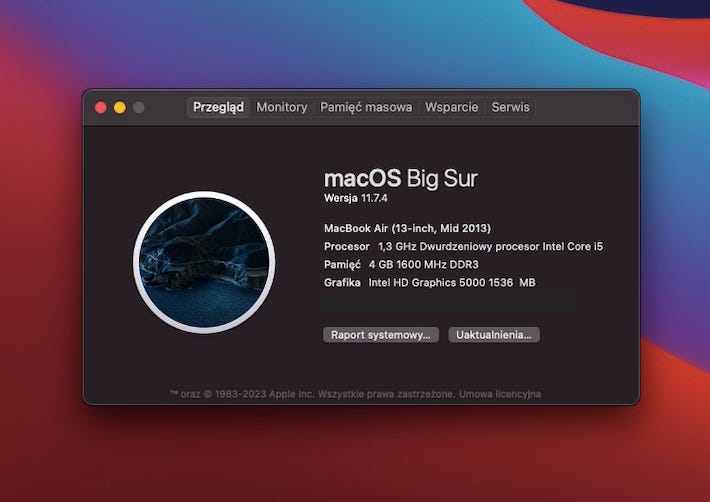Viewport: 710px width, 502px height.
Task: Click the macOS Big Sur title
Action: [401, 178]
